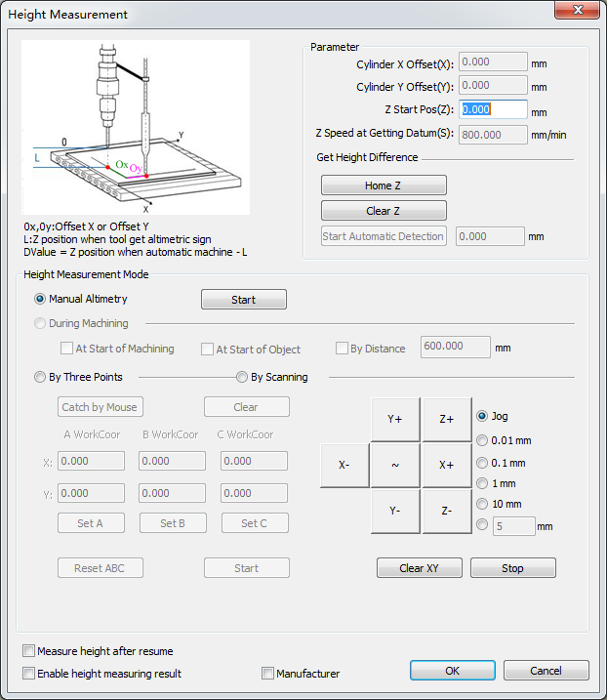Click the Stop button
Screen dimensions: 607x700
coord(513,568)
